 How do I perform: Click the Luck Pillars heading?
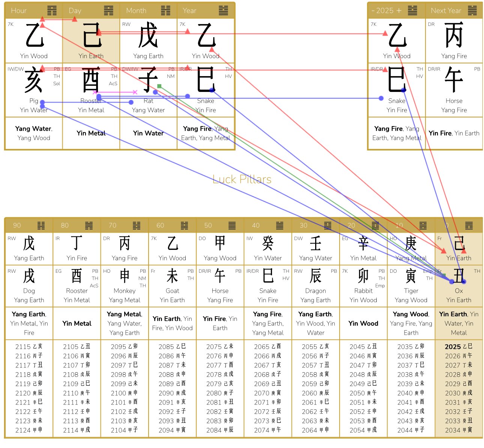click(242, 179)
